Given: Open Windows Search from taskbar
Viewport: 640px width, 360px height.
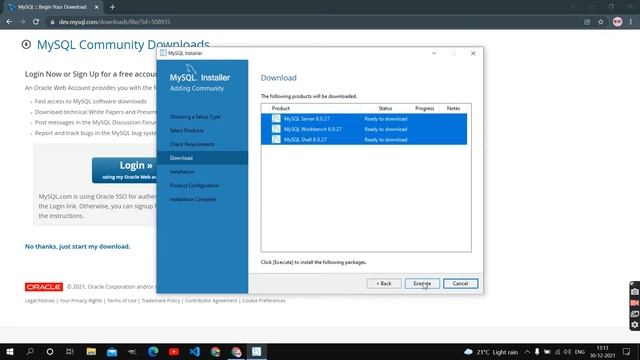Looking at the screenshot, I should coord(30,351).
